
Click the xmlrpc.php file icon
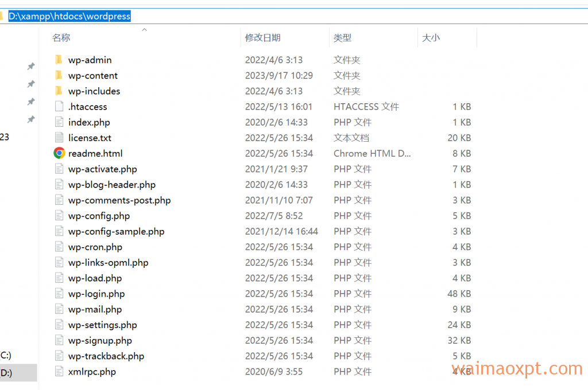(59, 372)
